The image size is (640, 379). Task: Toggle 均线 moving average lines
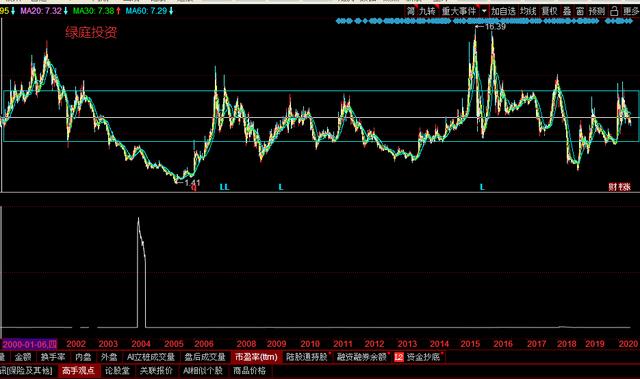point(528,11)
